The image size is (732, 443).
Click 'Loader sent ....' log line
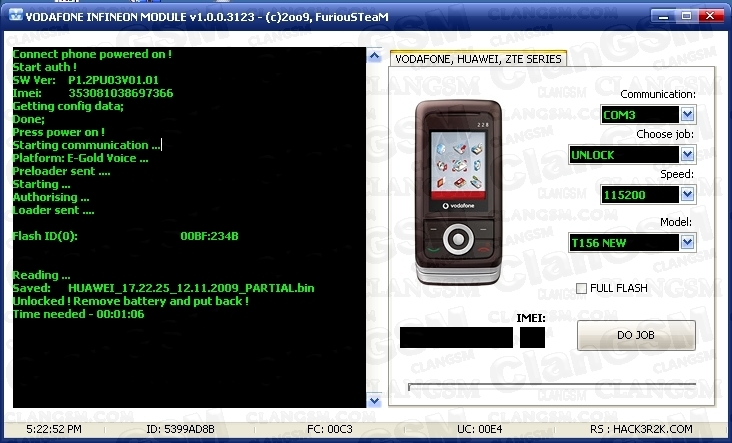tap(53, 210)
